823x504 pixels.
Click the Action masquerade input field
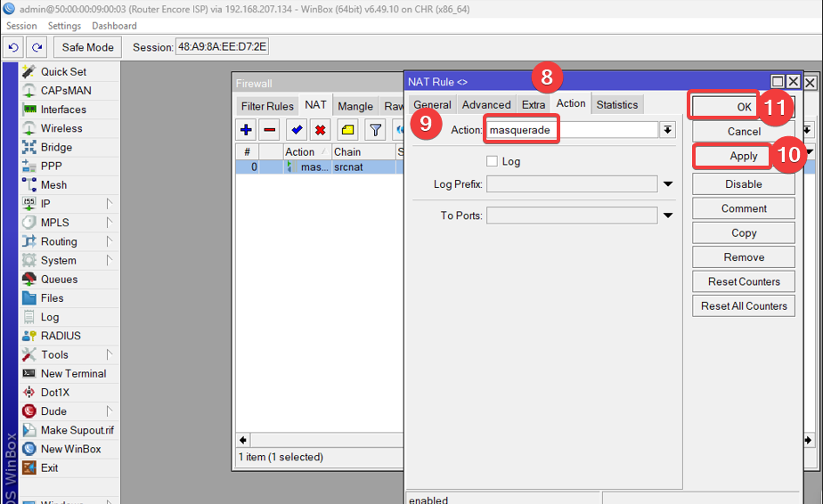(x=570, y=130)
